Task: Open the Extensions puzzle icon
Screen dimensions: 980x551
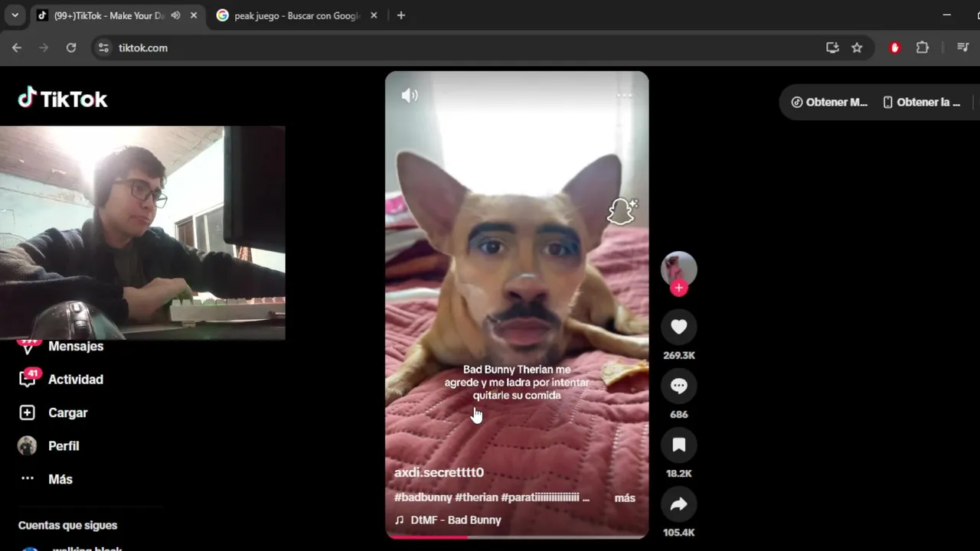Action: [x=923, y=47]
